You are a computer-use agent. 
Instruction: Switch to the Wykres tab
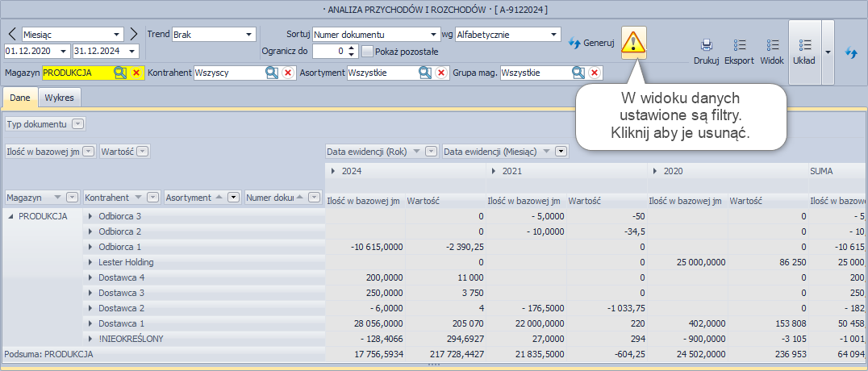click(57, 98)
